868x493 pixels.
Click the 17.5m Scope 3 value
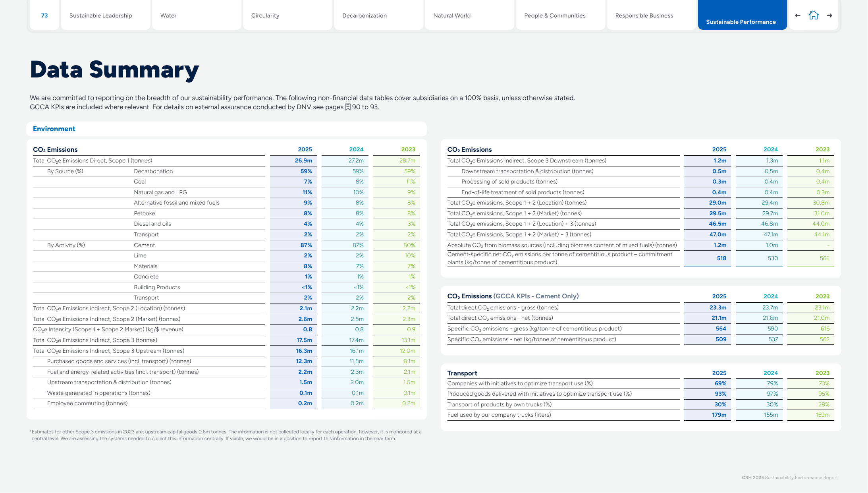[x=304, y=340]
